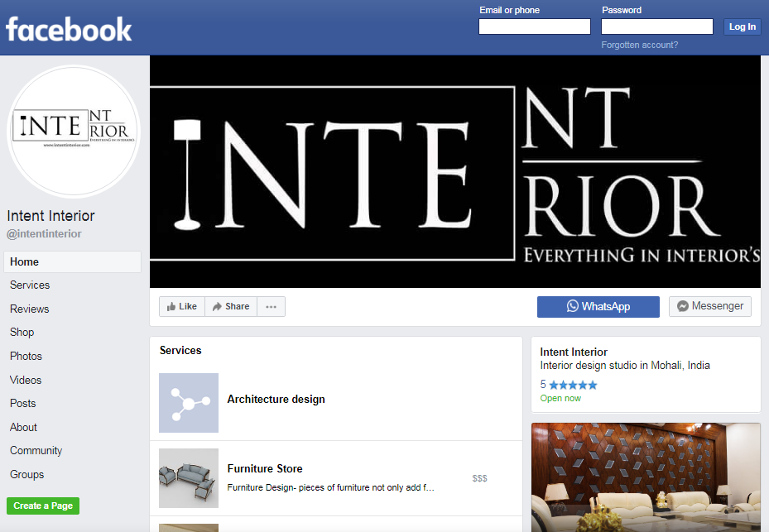Select Shop in the sidebar
This screenshot has height=532, width=769.
point(22,332)
